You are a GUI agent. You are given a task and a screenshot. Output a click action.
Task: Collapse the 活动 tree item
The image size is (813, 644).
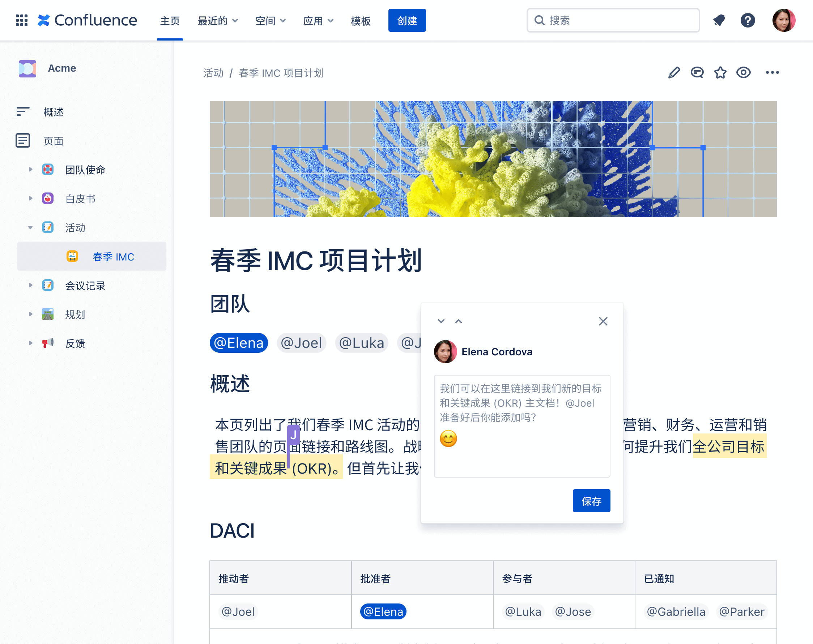(30, 227)
